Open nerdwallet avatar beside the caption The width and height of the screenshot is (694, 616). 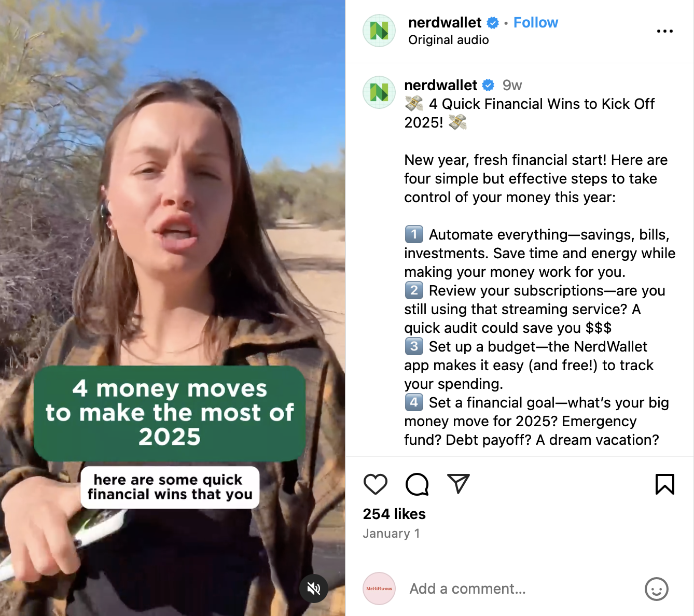[x=379, y=92]
